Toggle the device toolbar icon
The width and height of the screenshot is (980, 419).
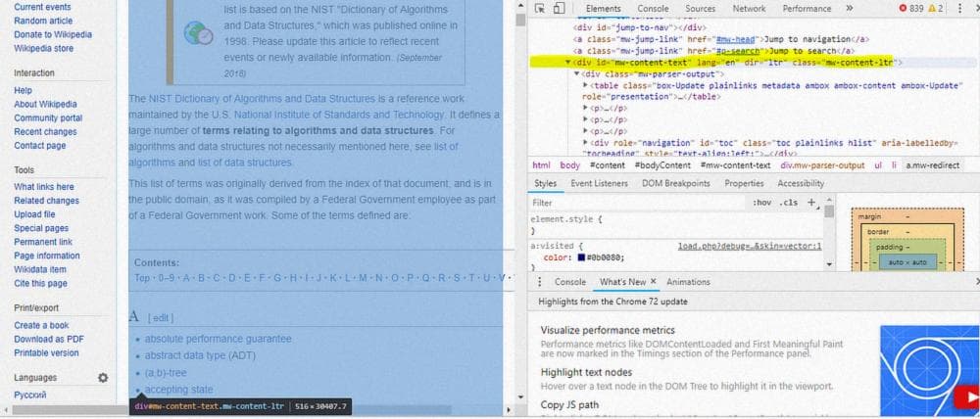tap(559, 9)
